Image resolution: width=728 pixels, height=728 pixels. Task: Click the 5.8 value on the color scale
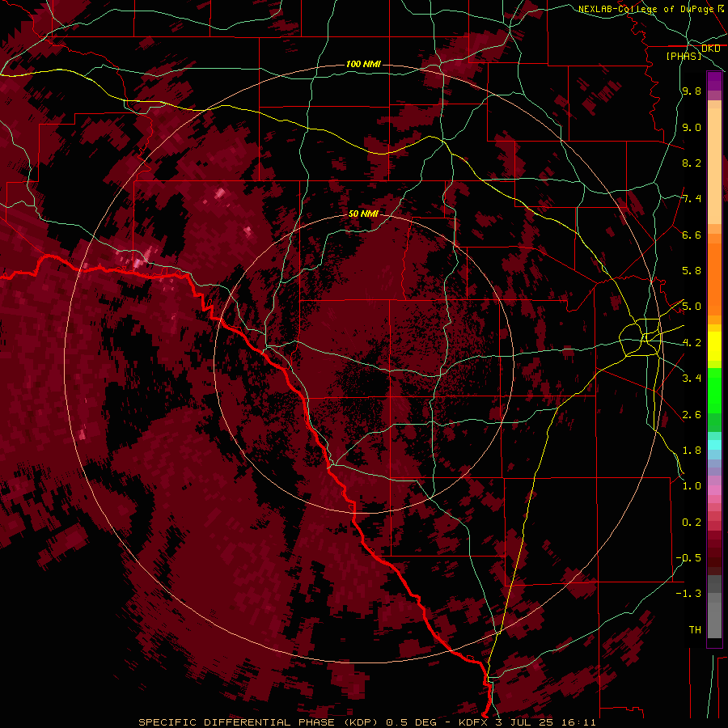pos(692,271)
